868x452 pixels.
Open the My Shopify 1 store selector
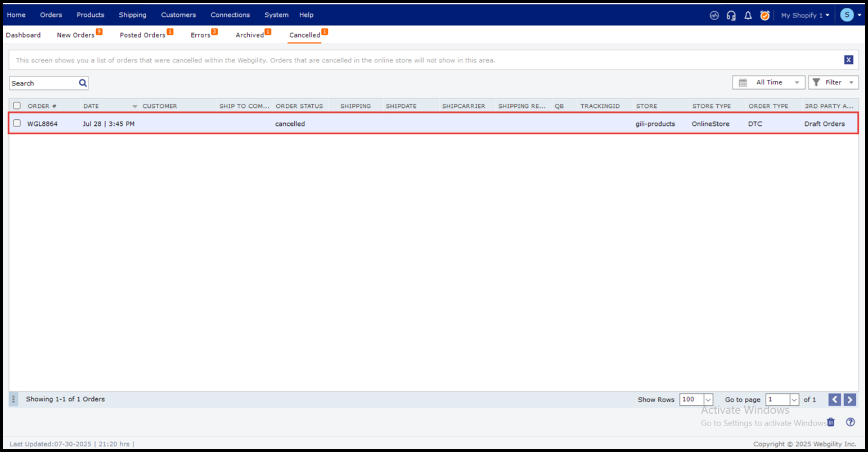click(804, 16)
